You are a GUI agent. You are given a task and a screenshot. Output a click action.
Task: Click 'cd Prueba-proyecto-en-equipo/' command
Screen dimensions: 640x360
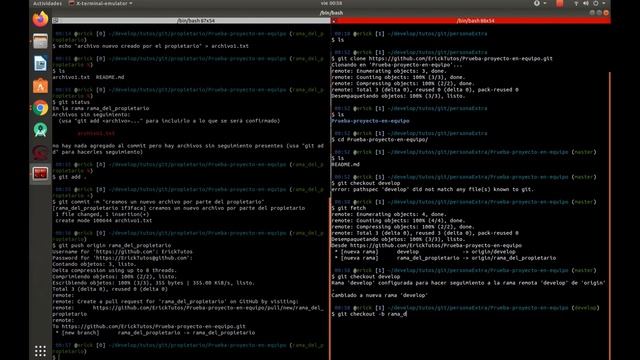[380, 140]
